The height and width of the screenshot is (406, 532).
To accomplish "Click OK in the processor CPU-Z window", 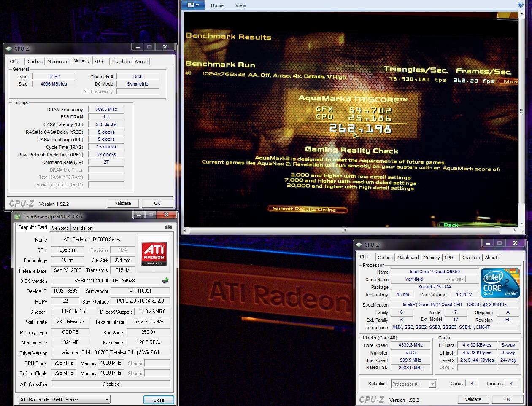I will pyautogui.click(x=507, y=399).
